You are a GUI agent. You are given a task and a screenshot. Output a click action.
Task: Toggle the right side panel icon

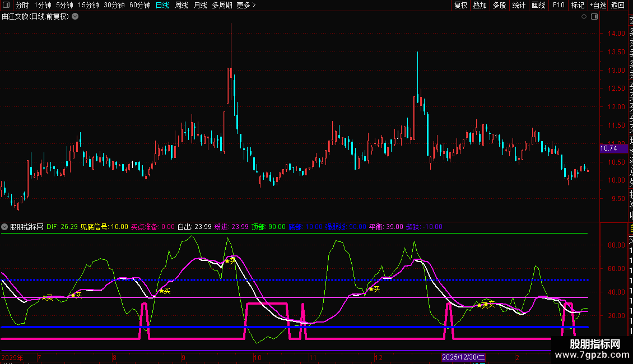click(x=594, y=17)
